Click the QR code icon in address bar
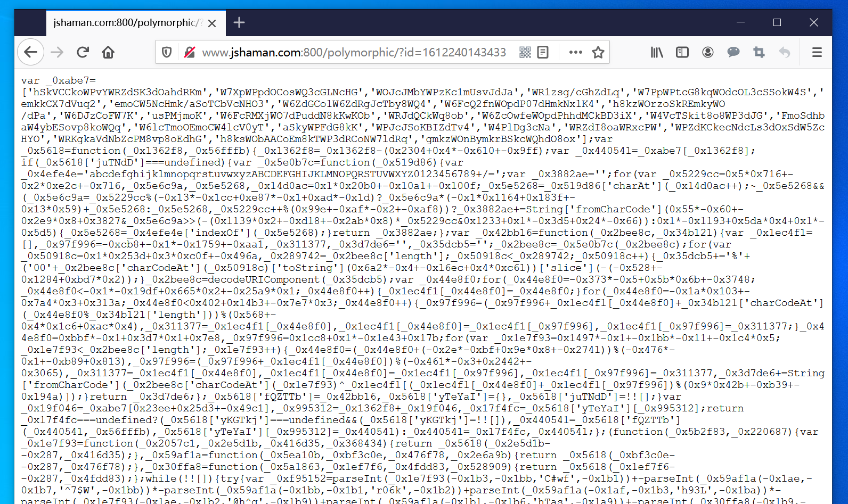Screen dimensions: 848x504 [x=525, y=52]
